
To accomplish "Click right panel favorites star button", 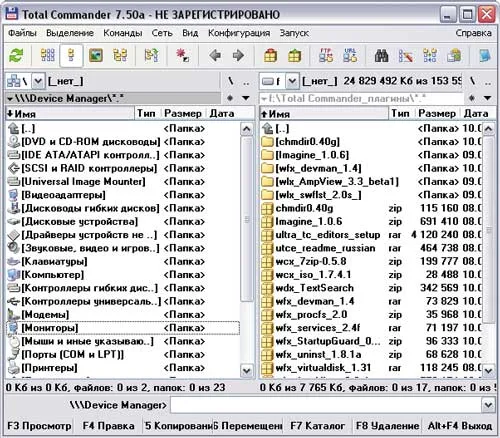I will tap(472, 98).
